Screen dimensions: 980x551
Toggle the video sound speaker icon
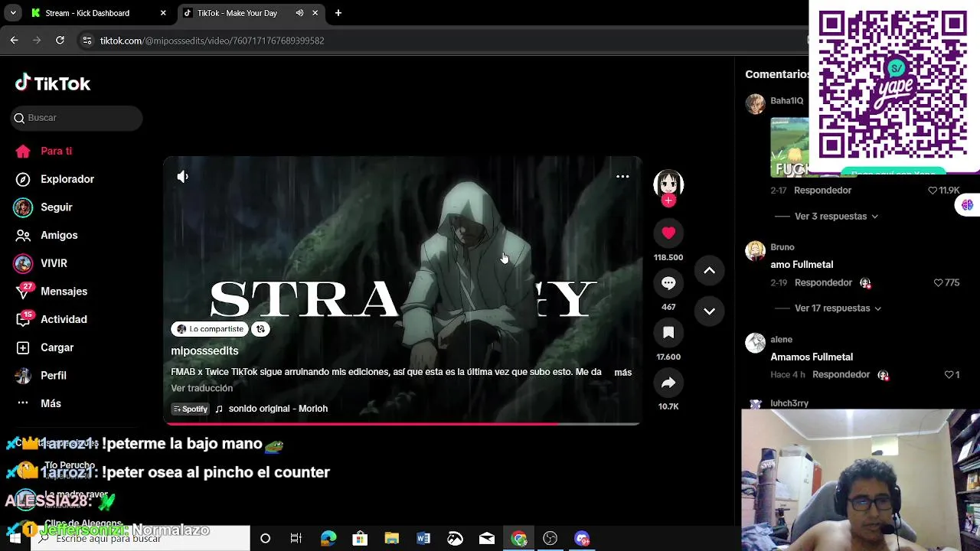tap(182, 177)
